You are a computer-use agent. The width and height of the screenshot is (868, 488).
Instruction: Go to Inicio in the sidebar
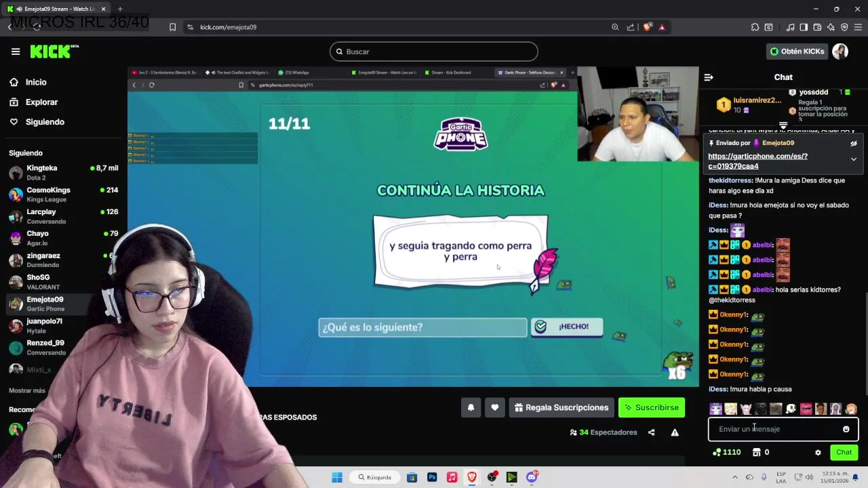click(x=36, y=82)
